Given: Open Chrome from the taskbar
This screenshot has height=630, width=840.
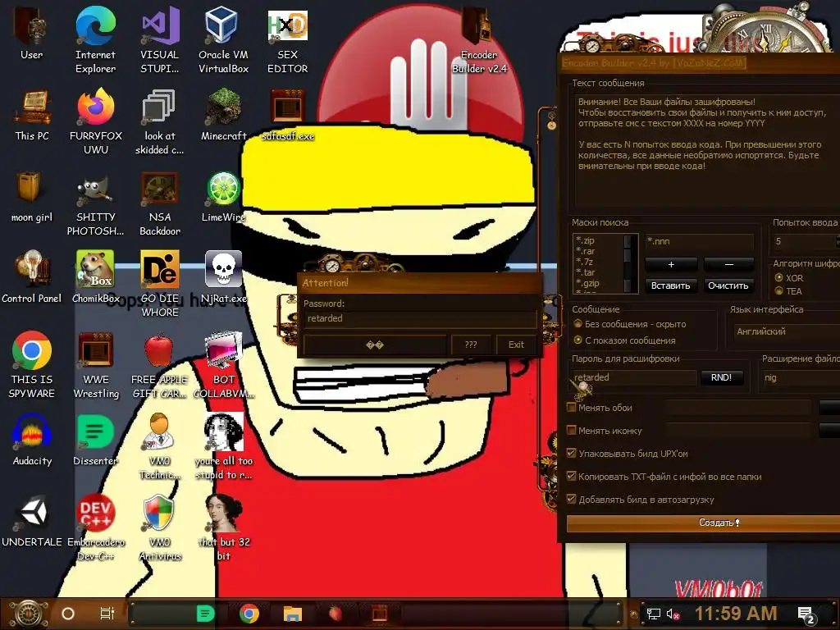Looking at the screenshot, I should click(249, 614).
